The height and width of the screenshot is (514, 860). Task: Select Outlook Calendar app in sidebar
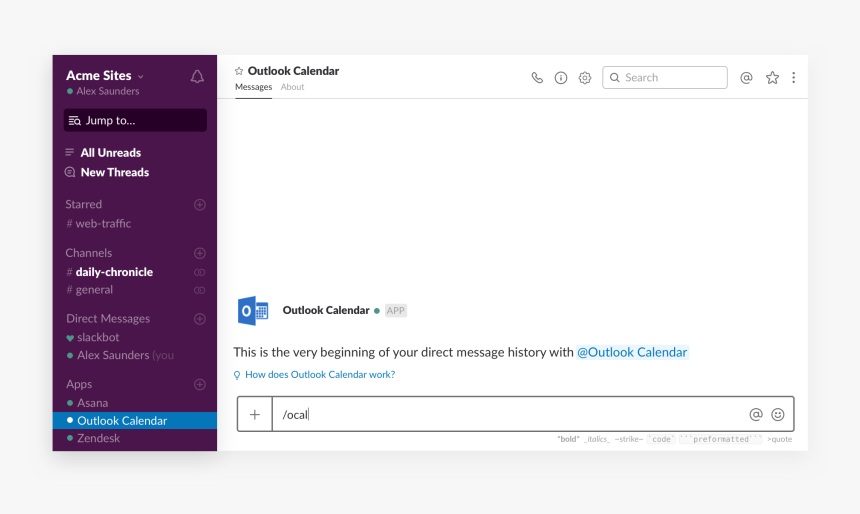pos(135,421)
